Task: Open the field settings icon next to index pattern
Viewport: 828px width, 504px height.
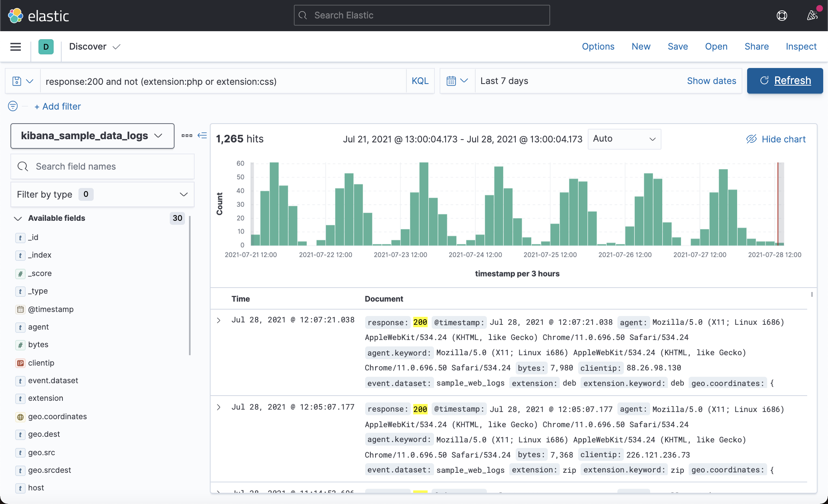Action: point(187,136)
